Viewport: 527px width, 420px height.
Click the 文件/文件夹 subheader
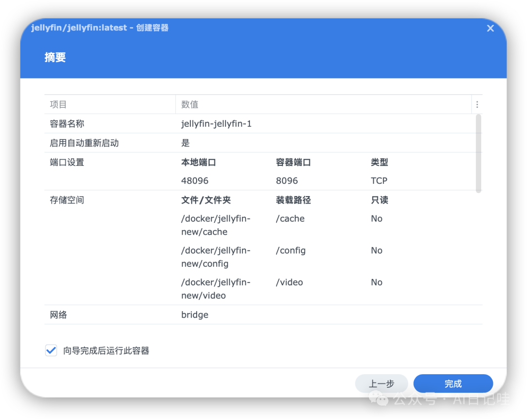point(206,200)
